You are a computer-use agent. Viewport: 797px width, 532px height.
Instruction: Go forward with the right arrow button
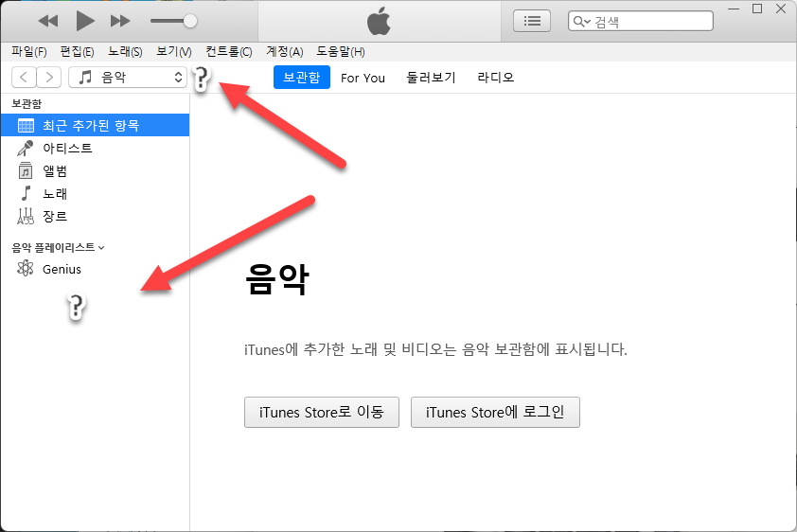(49, 78)
